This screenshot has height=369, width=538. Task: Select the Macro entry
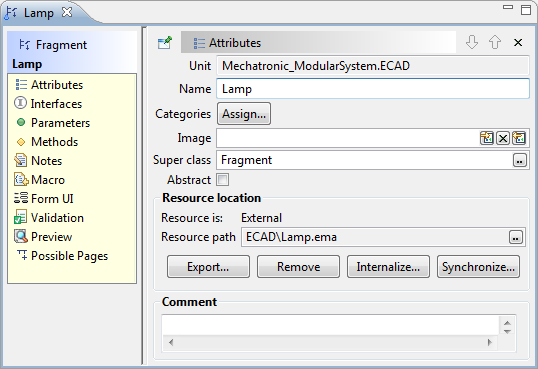pyautogui.click(x=39, y=180)
